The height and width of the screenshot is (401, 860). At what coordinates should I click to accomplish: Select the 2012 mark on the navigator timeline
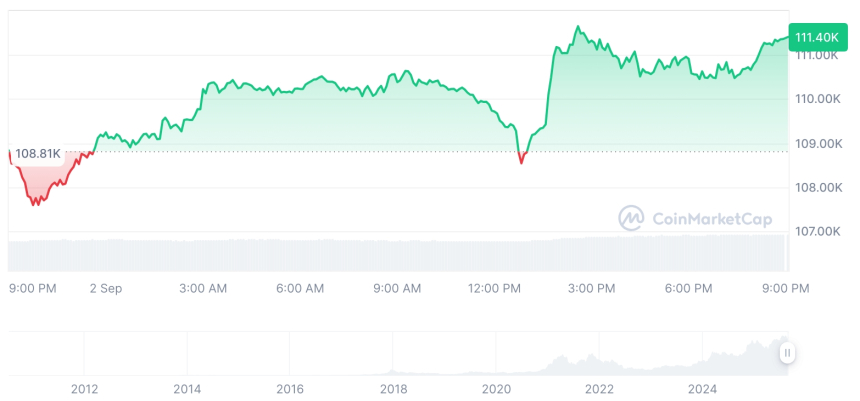click(x=84, y=388)
